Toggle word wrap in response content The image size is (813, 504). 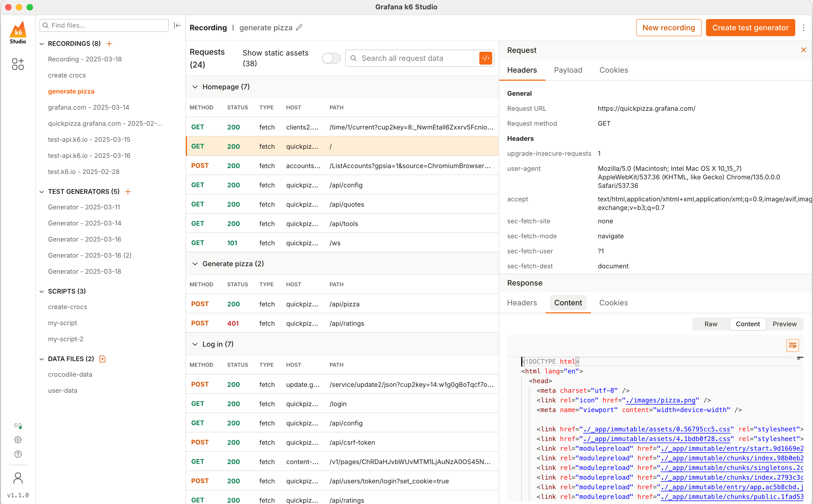click(x=792, y=345)
